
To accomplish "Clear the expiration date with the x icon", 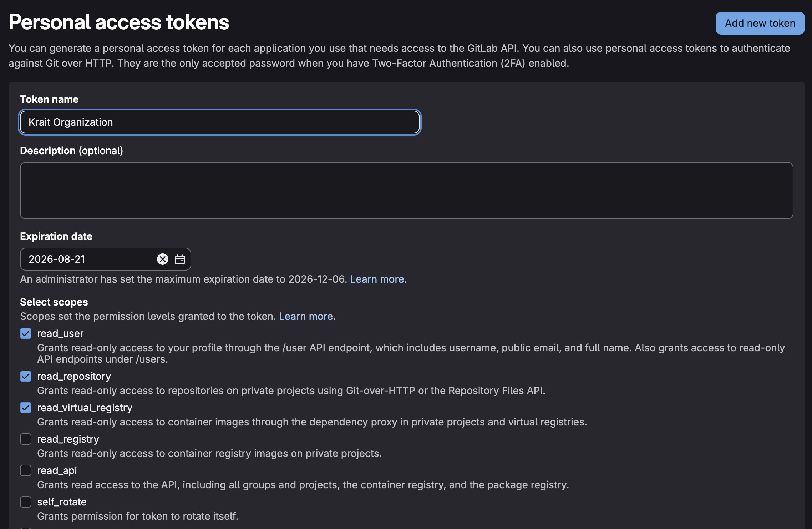I will pos(162,259).
